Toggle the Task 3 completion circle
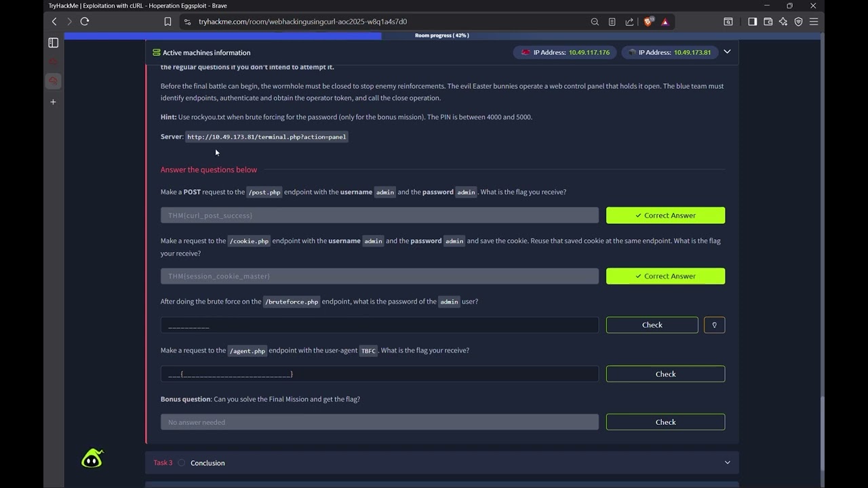The height and width of the screenshot is (488, 868). (181, 463)
